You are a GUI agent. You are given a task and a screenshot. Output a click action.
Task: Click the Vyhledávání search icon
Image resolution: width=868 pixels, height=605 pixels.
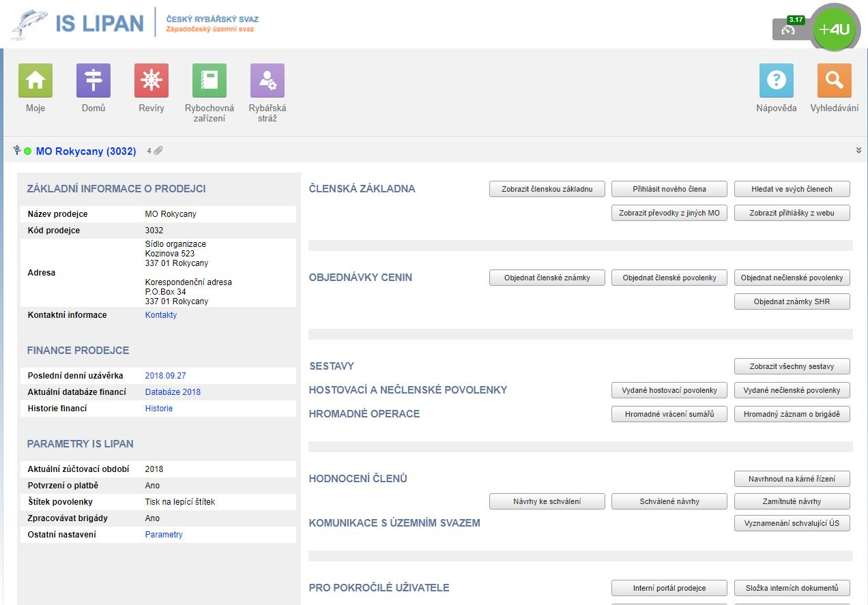click(835, 81)
